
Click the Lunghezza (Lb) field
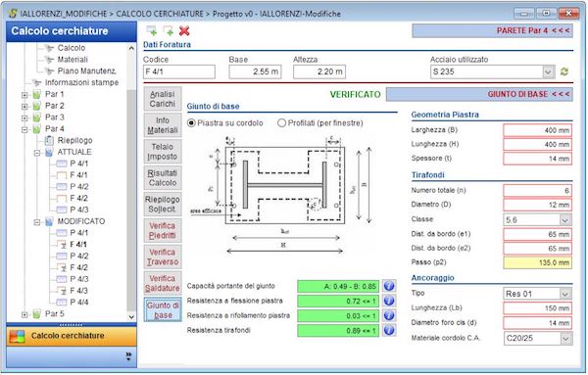[x=537, y=308]
